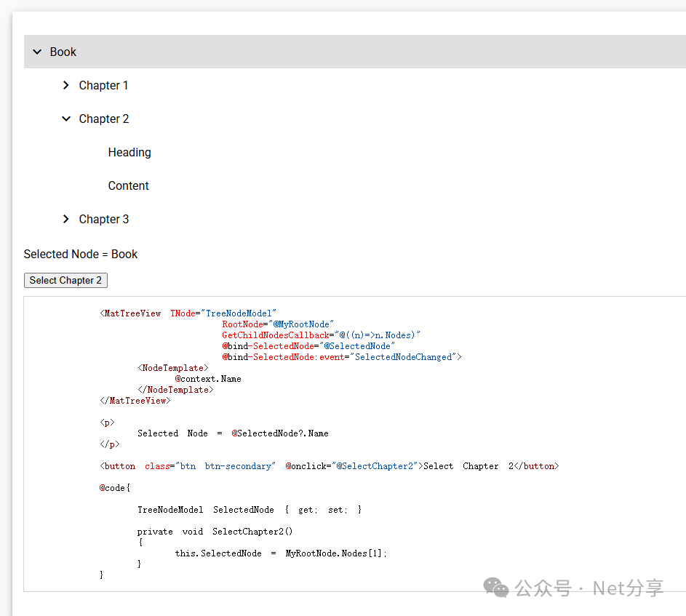Click the 'Selected Node = Book' text
Viewport: 686px width, 616px height.
[80, 254]
